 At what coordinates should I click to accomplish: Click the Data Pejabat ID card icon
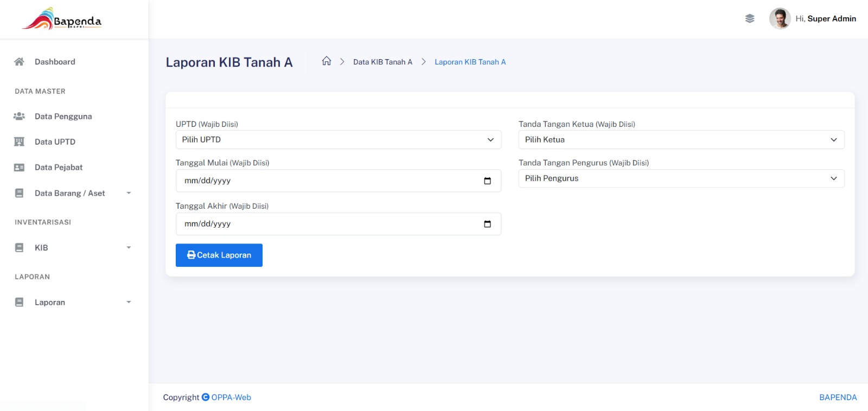pyautogui.click(x=19, y=168)
